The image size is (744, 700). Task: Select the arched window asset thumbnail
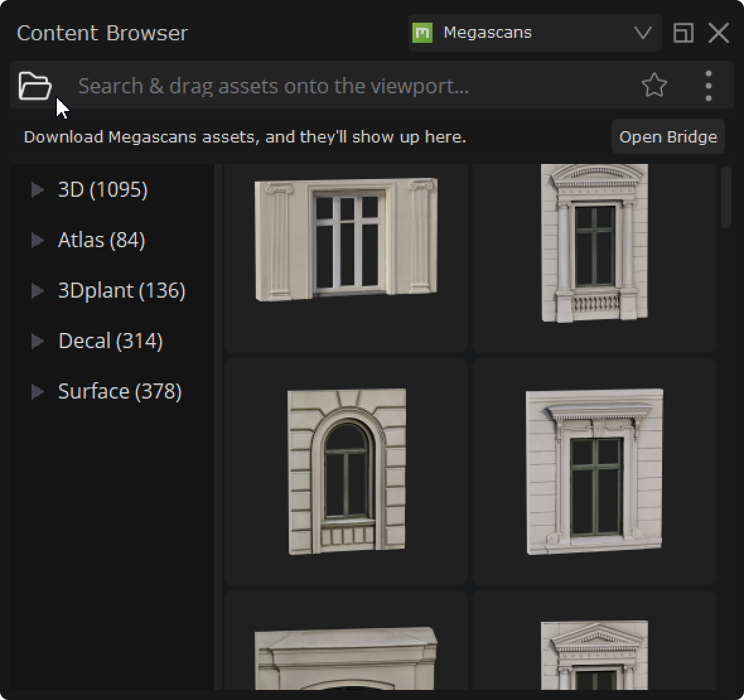(x=346, y=472)
